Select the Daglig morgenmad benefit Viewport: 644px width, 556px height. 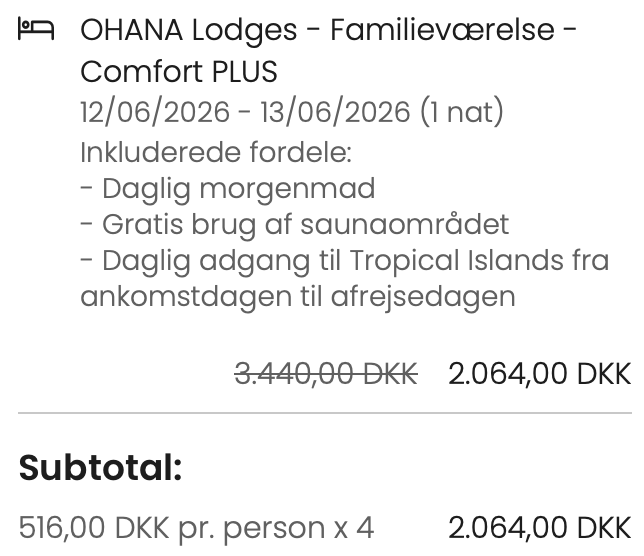point(227,188)
